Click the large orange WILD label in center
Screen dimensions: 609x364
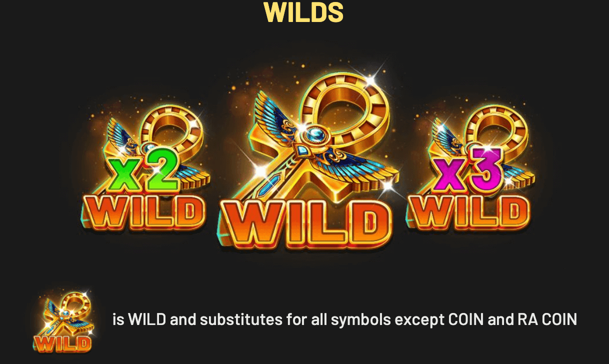pos(306,224)
